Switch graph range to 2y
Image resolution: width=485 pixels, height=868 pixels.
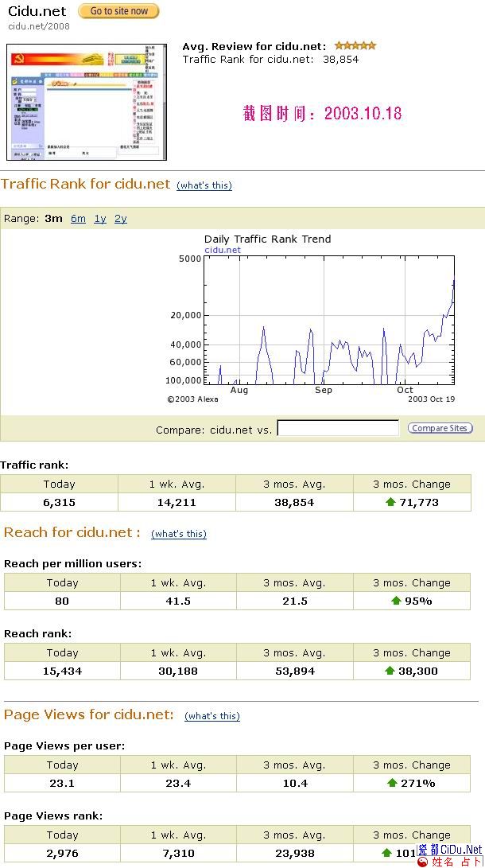coord(120,219)
